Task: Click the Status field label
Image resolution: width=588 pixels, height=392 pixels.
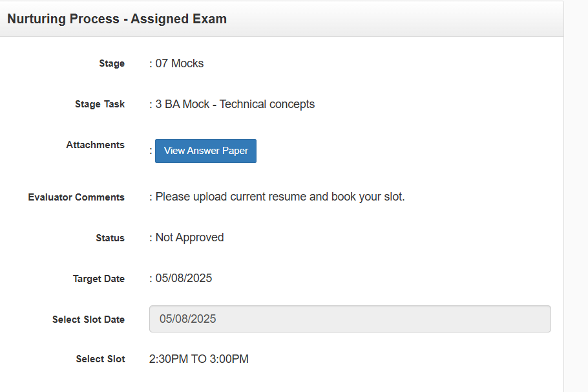Action: click(x=110, y=238)
